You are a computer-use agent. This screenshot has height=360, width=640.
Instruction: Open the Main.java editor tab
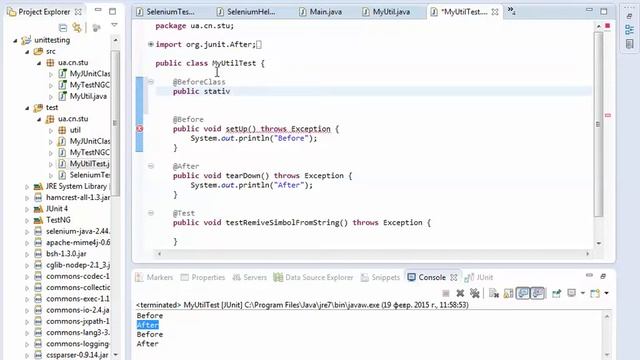(x=321, y=12)
